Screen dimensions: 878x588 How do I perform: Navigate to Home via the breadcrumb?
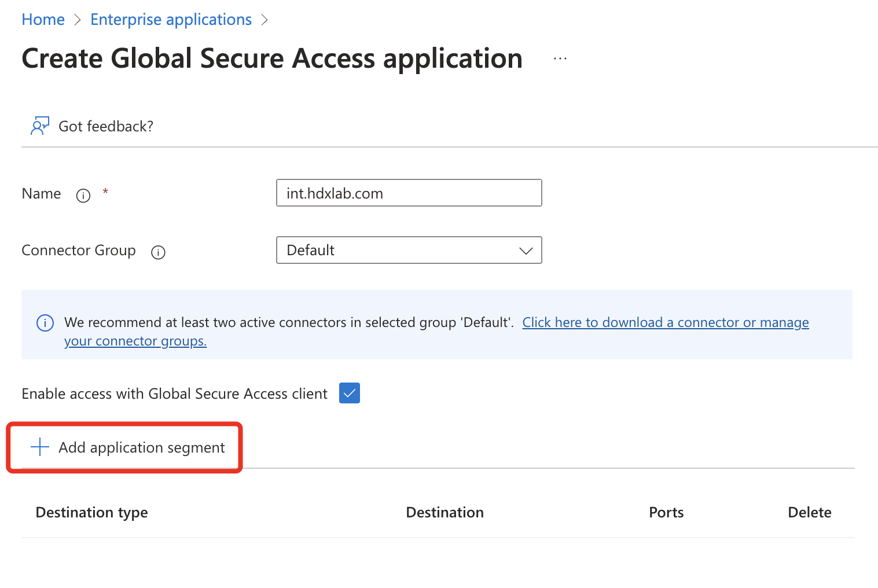pos(42,19)
